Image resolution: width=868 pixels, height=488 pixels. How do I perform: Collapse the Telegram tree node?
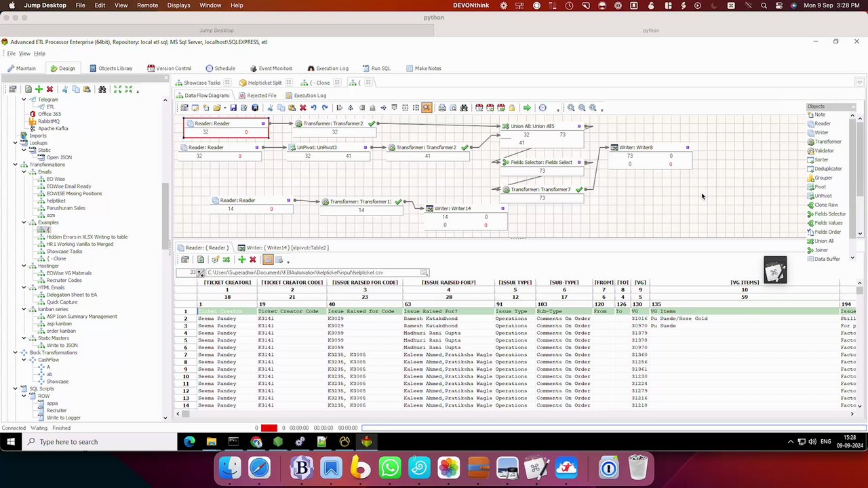(x=24, y=100)
